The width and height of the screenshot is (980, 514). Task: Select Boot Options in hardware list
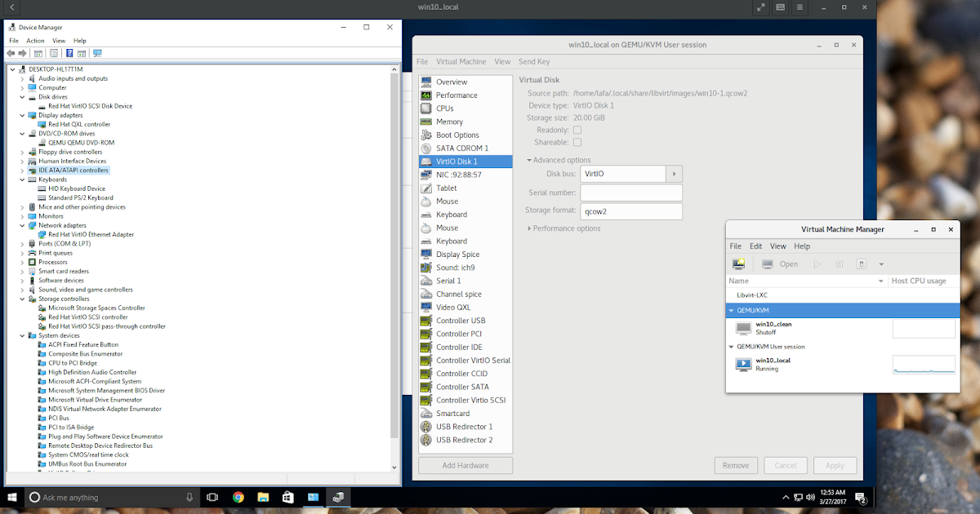[465, 135]
